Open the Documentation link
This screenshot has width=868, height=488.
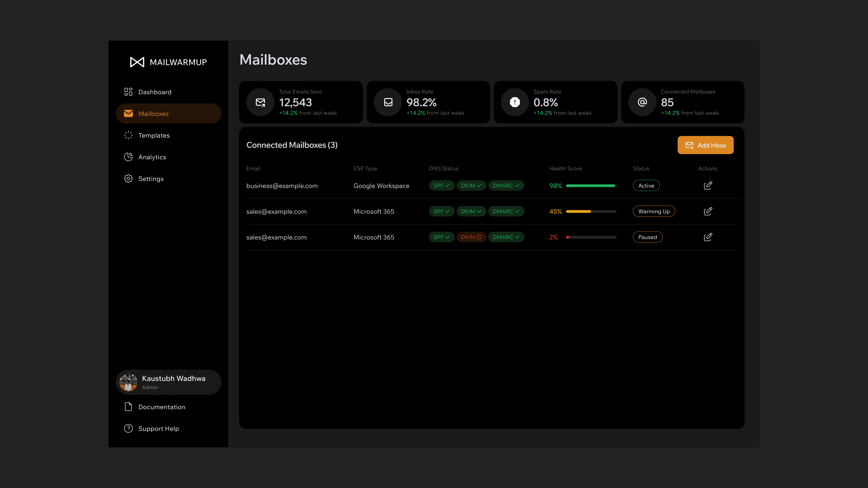click(161, 407)
